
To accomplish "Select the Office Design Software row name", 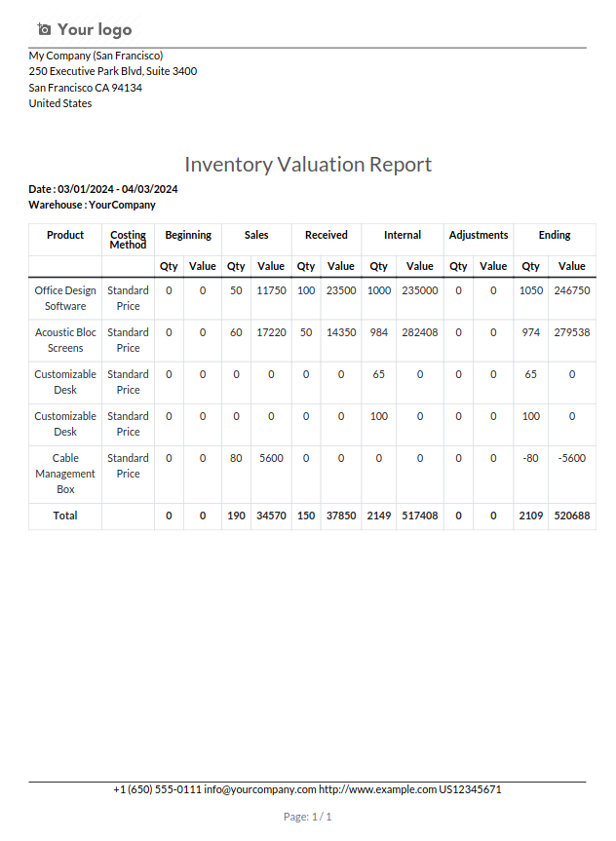I will [x=65, y=298].
